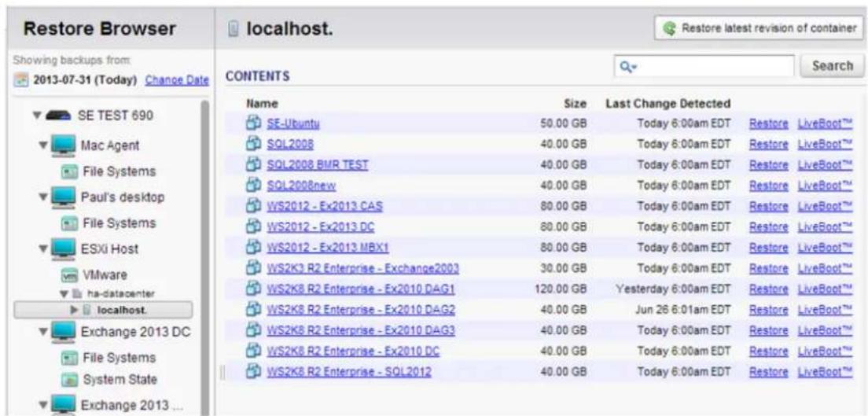Click the Paul's desktop computer icon

point(64,198)
